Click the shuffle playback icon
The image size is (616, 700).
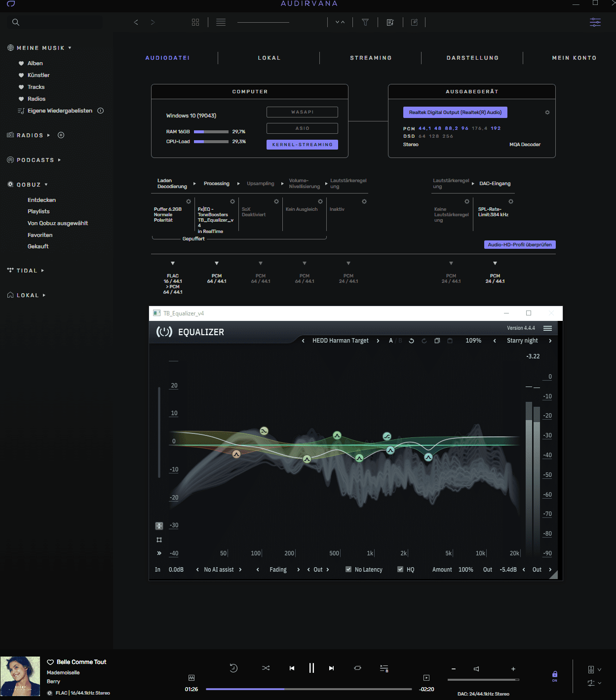(x=266, y=668)
